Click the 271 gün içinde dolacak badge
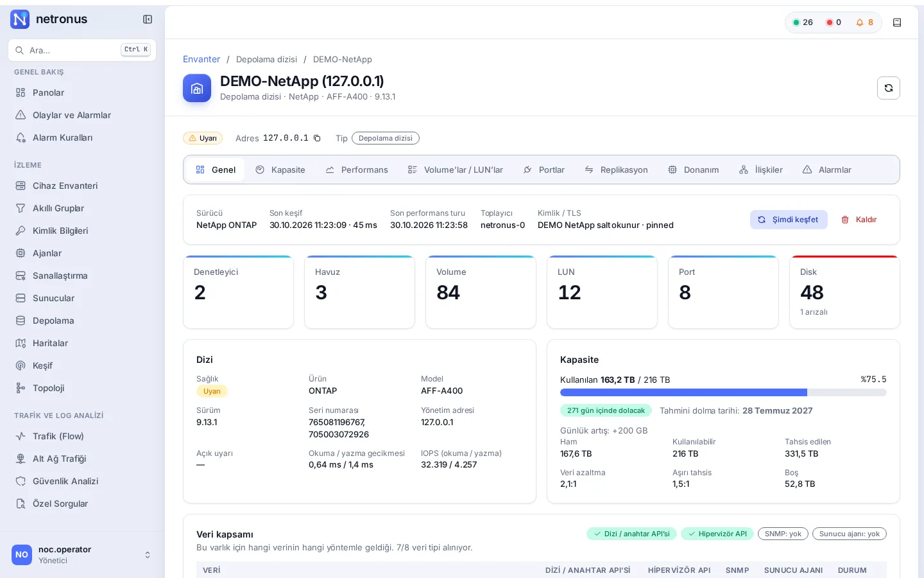924x578 pixels. 606,410
